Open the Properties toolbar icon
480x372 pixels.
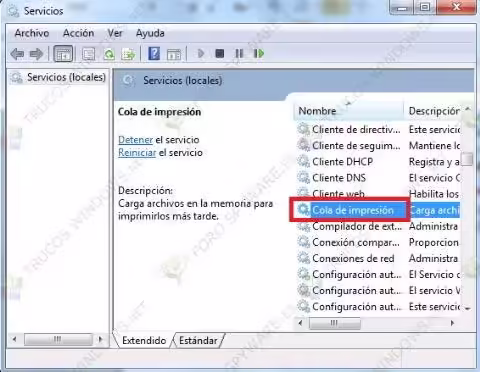(89, 54)
